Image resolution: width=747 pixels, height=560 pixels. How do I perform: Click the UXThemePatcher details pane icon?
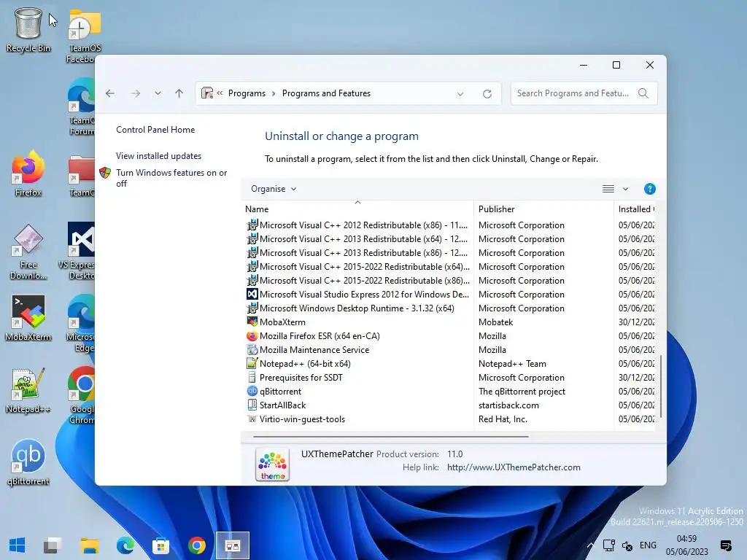point(273,464)
